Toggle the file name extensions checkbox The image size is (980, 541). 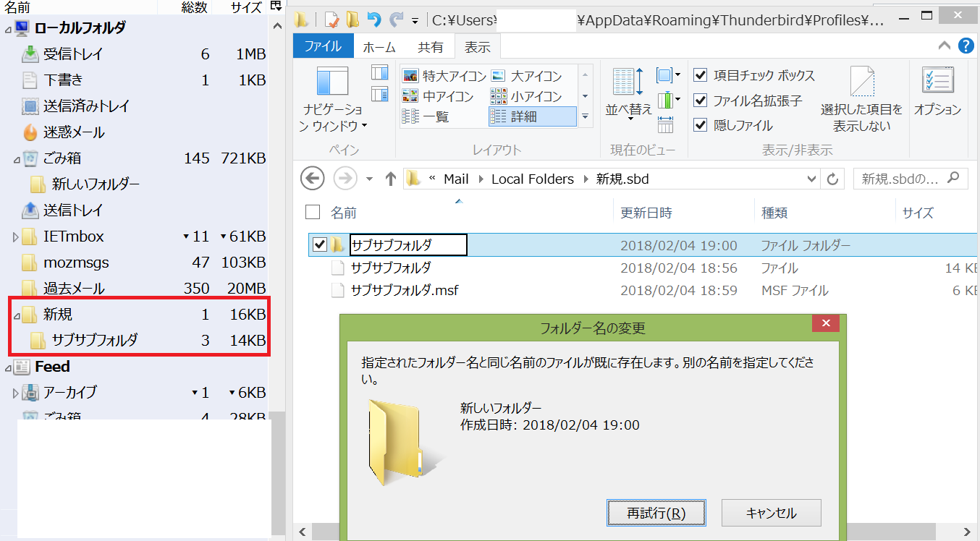700,101
